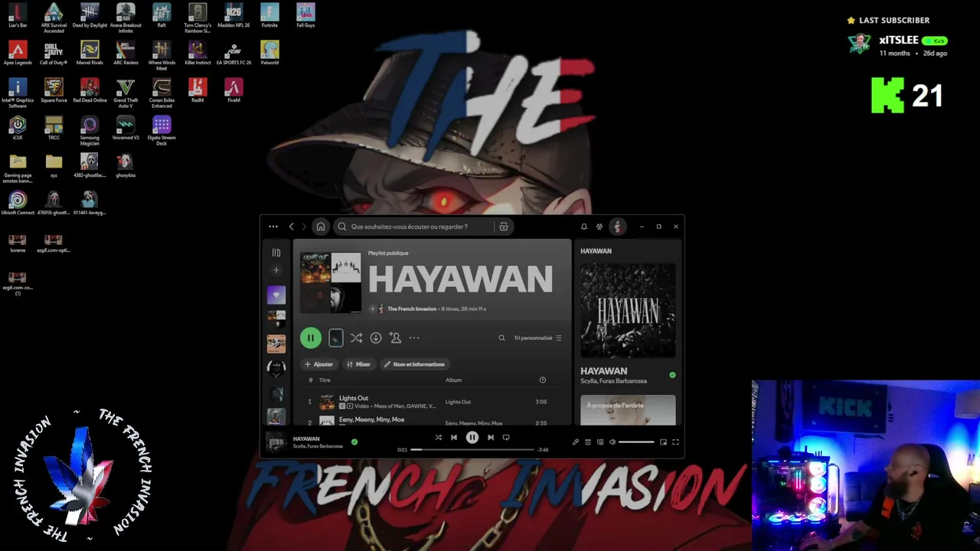Screen dimensions: 980x551
Task: Pause playback in the bottom player bar
Action: coord(472,438)
